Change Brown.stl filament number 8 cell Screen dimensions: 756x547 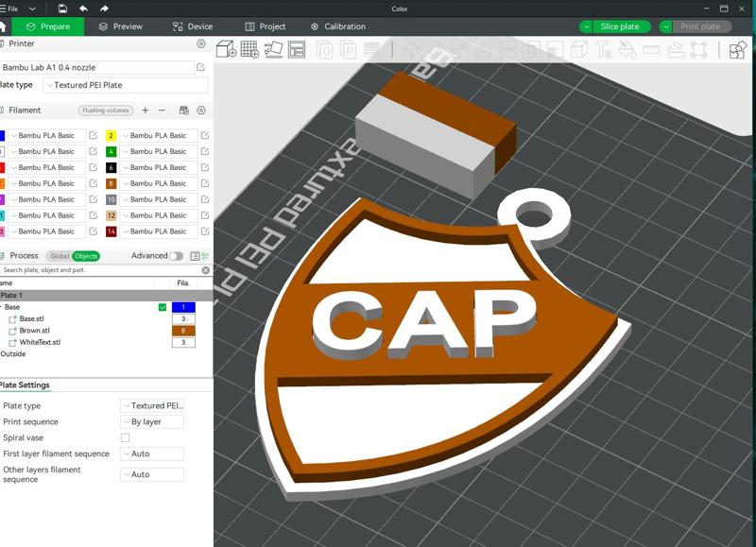pyautogui.click(x=183, y=331)
